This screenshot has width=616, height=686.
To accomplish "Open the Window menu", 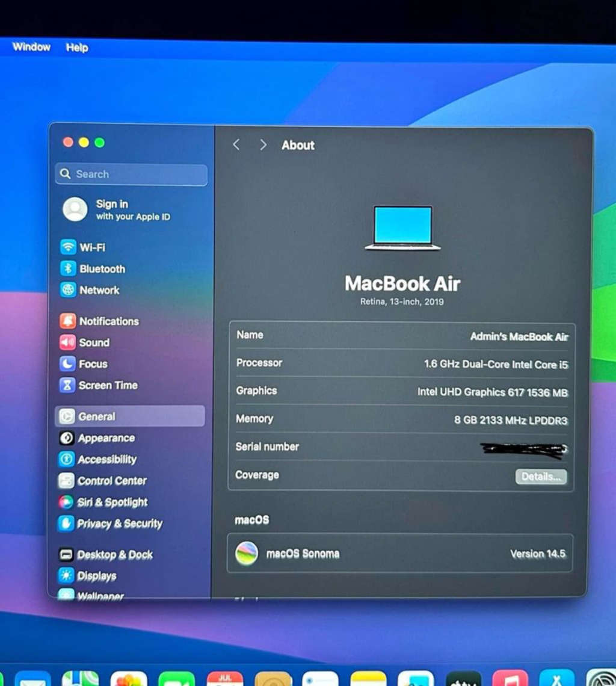I will (31, 47).
